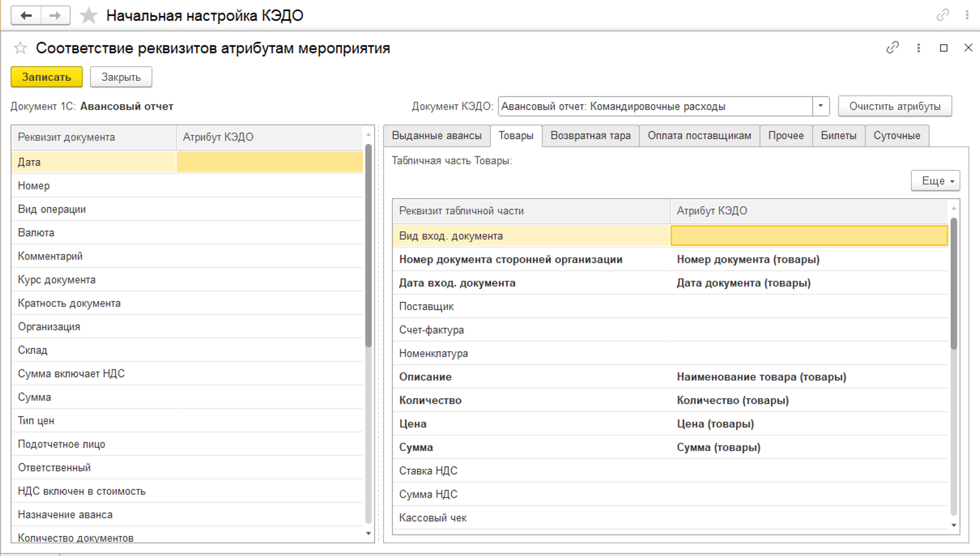The image size is (980, 556).
Task: Click Цена (товары) attribute cell
Action: point(809,424)
